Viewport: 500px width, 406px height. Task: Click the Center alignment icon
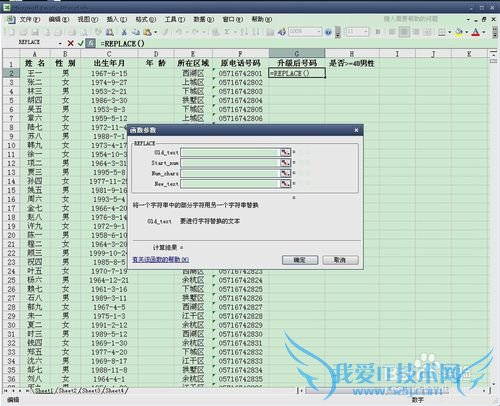click(x=404, y=32)
